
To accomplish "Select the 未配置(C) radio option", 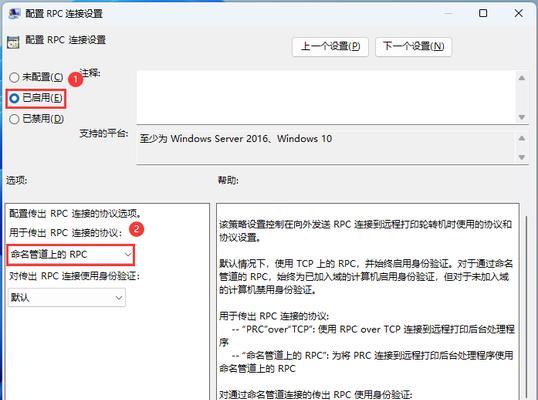I will click(x=36, y=77).
